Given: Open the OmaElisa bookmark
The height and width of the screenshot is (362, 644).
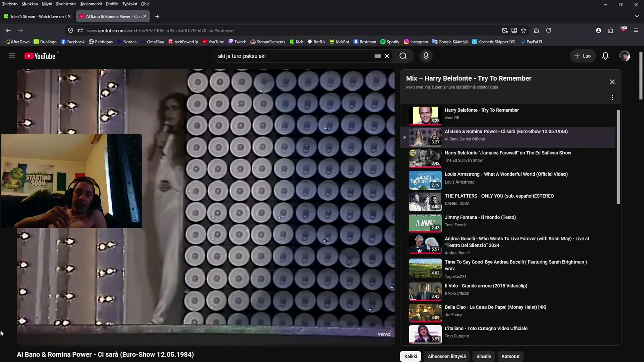Looking at the screenshot, I should (152, 42).
